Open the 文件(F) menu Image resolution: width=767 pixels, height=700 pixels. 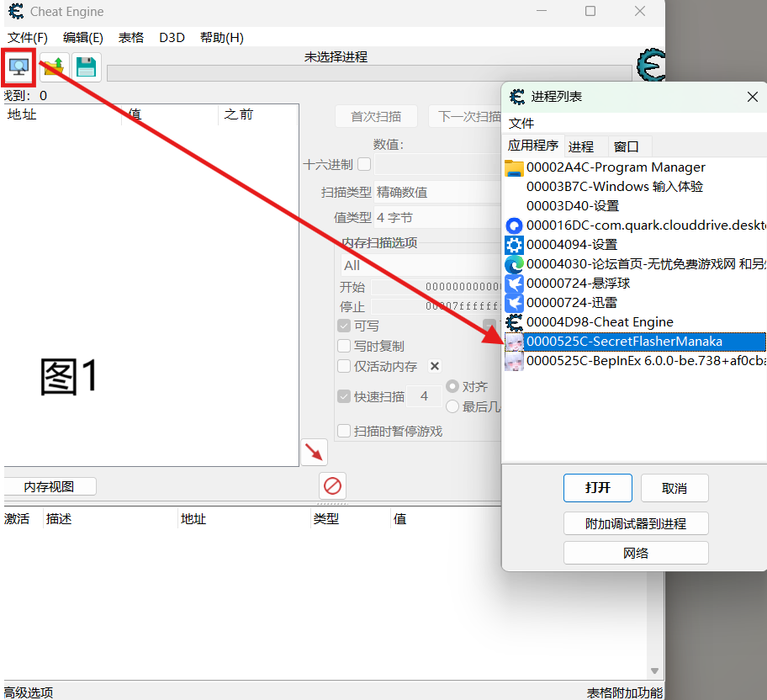click(x=28, y=38)
